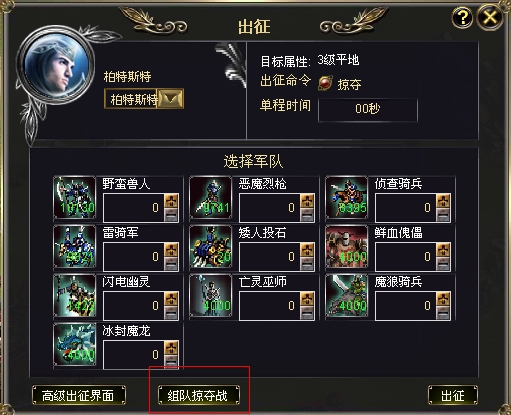Viewport: 511px width, 415px height.
Task: Click the 恶魔烈枪 quantity input field
Action: click(270, 208)
